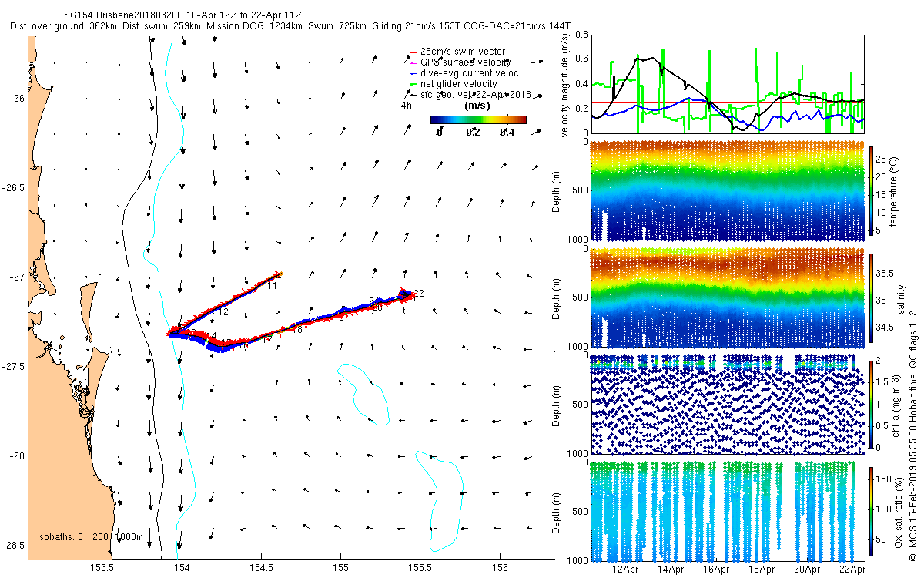Click the '153.5' longitude tick label

[x=102, y=568]
